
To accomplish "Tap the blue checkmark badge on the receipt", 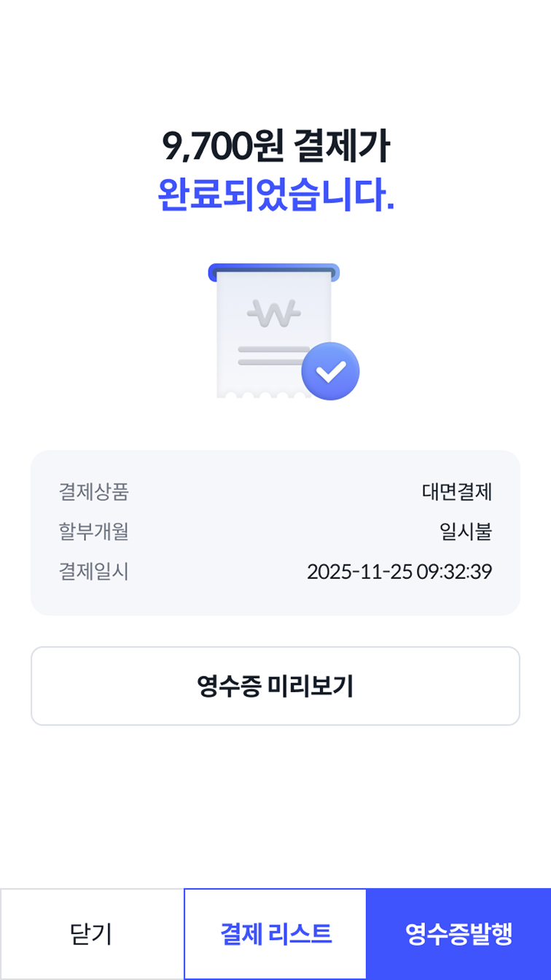I will tap(331, 370).
